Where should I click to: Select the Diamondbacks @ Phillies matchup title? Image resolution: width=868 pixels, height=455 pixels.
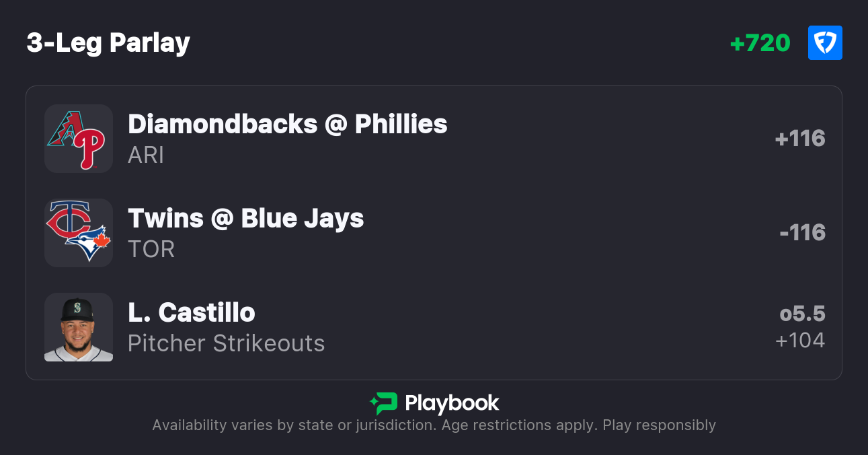[287, 124]
